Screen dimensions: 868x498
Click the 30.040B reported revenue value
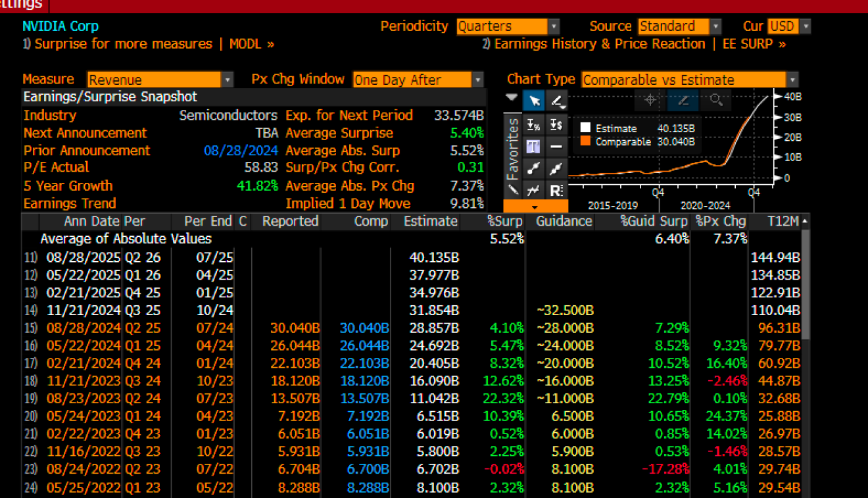[295, 328]
